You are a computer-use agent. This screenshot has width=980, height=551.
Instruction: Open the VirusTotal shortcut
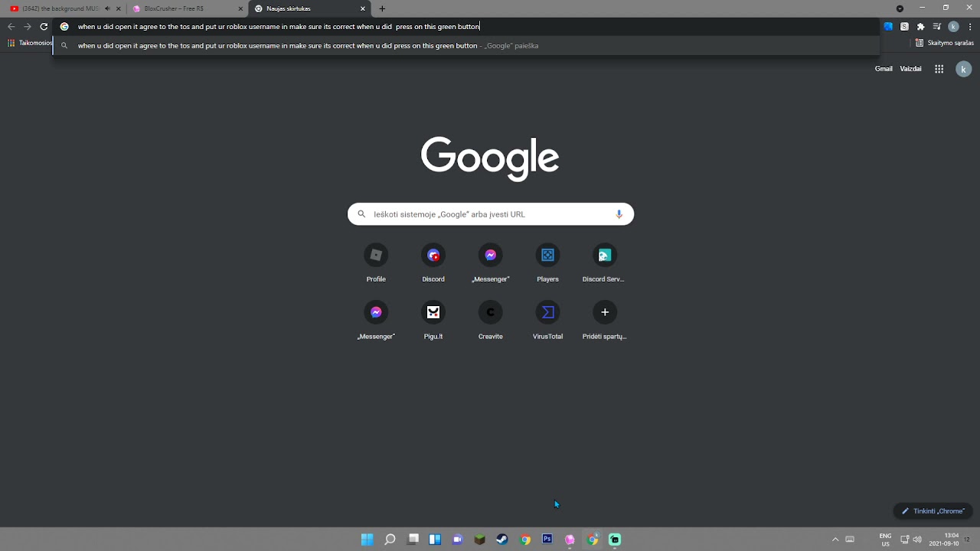tap(547, 321)
